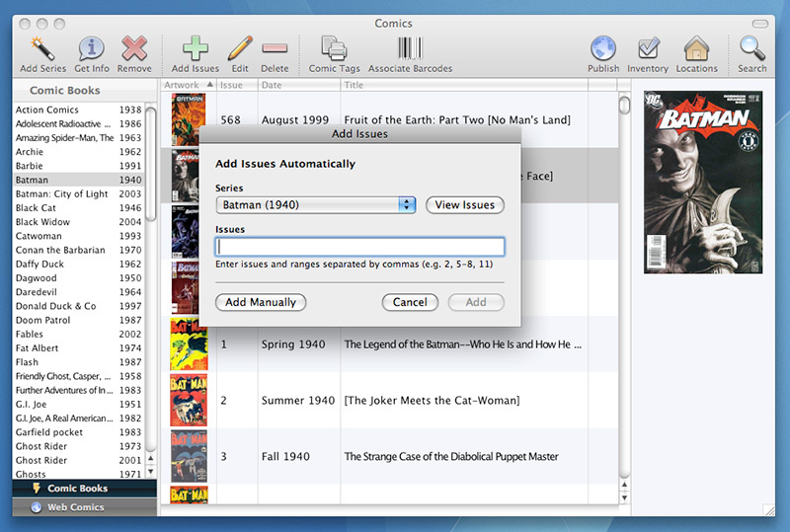Click the Search magnifier icon
This screenshot has width=790, height=532.
point(751,48)
